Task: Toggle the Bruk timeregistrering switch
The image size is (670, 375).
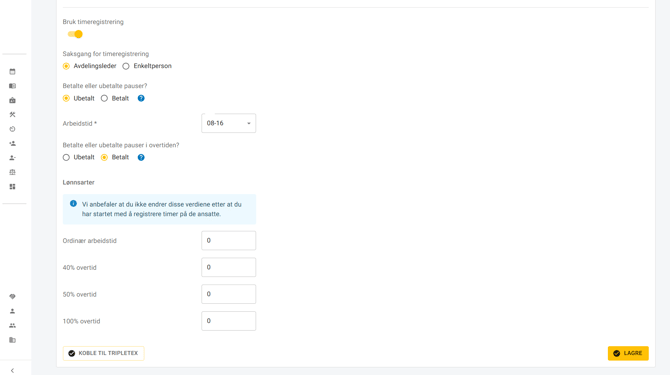Action: (75, 34)
